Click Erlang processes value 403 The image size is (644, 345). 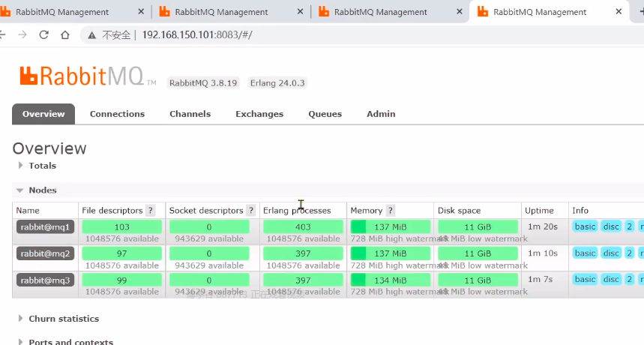(x=303, y=226)
